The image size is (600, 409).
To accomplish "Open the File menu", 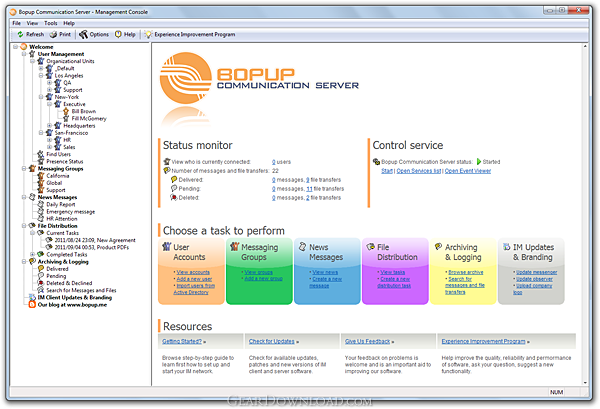I will pyautogui.click(x=16, y=23).
